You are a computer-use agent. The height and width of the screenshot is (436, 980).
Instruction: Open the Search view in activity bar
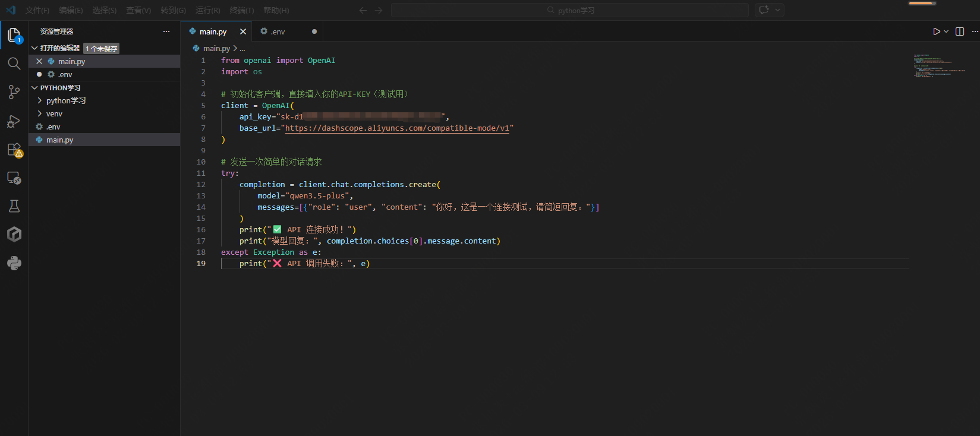(x=14, y=64)
